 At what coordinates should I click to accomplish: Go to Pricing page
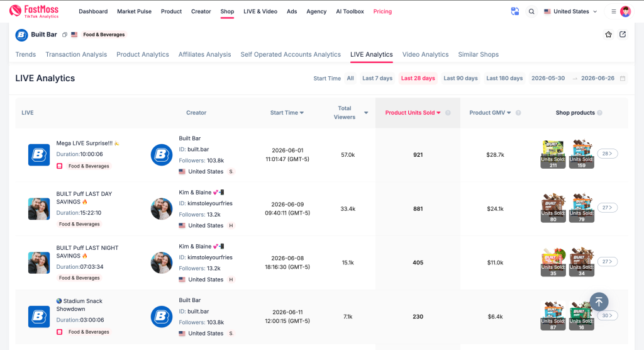tap(382, 11)
